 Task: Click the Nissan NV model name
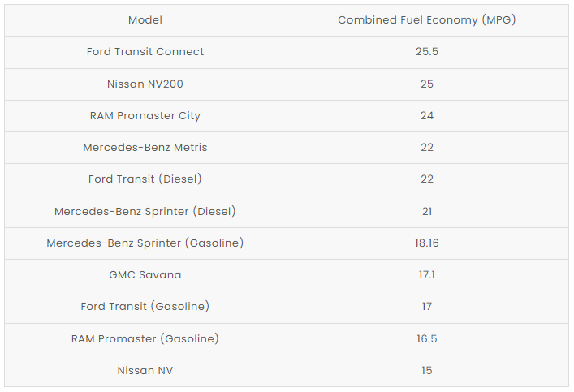[x=145, y=371]
